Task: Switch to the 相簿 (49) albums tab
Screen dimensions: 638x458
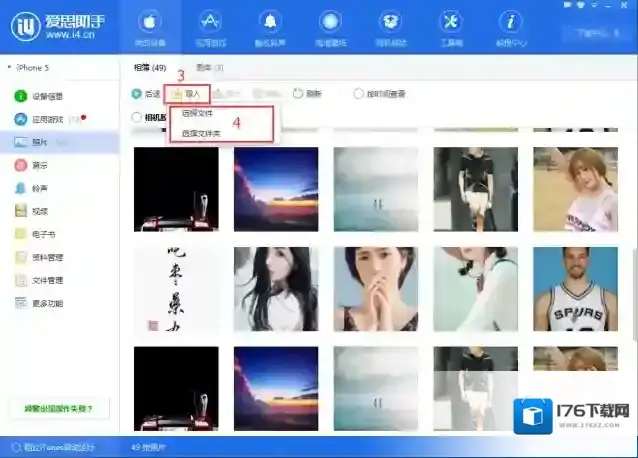Action: pos(150,68)
